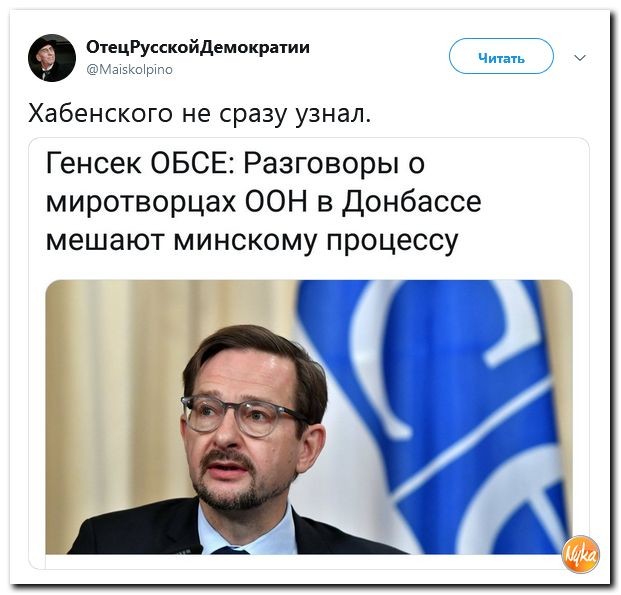Open the tweet author's round profile avatar
621x595 pixels.
[51, 58]
